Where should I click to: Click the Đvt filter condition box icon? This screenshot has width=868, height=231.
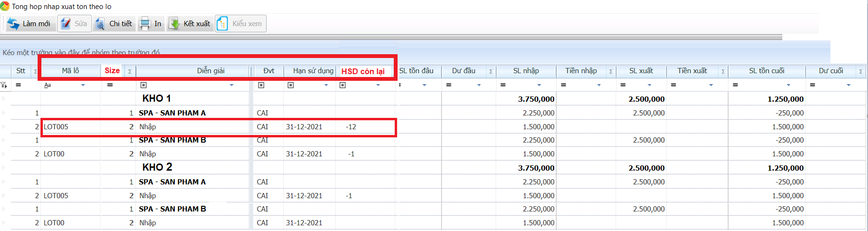tap(261, 85)
